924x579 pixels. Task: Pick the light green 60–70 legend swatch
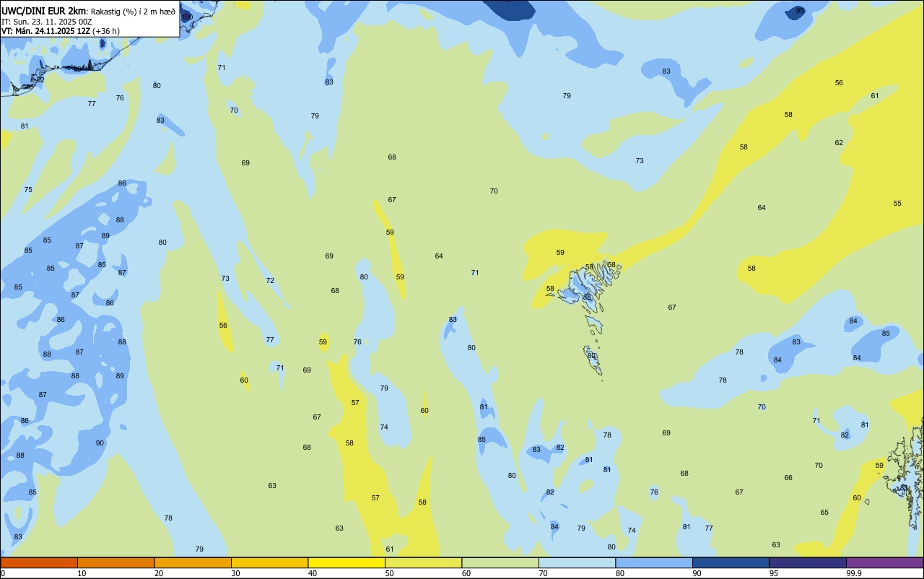point(500,562)
